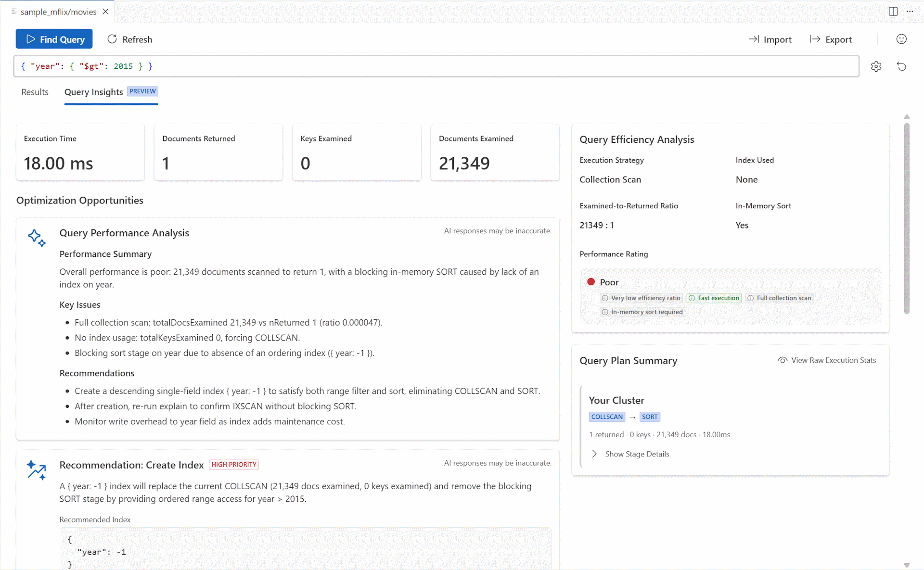Click the In-memory sort required badge
The image size is (924, 570).
coord(642,312)
